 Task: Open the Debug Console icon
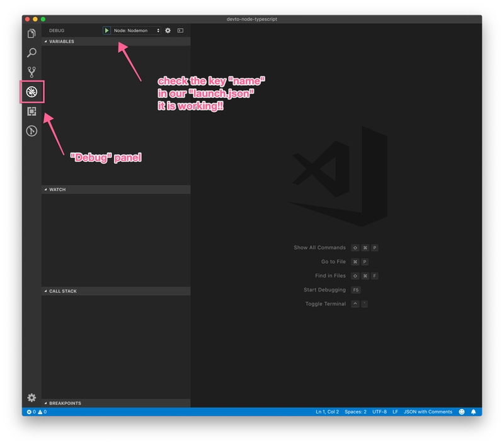180,30
